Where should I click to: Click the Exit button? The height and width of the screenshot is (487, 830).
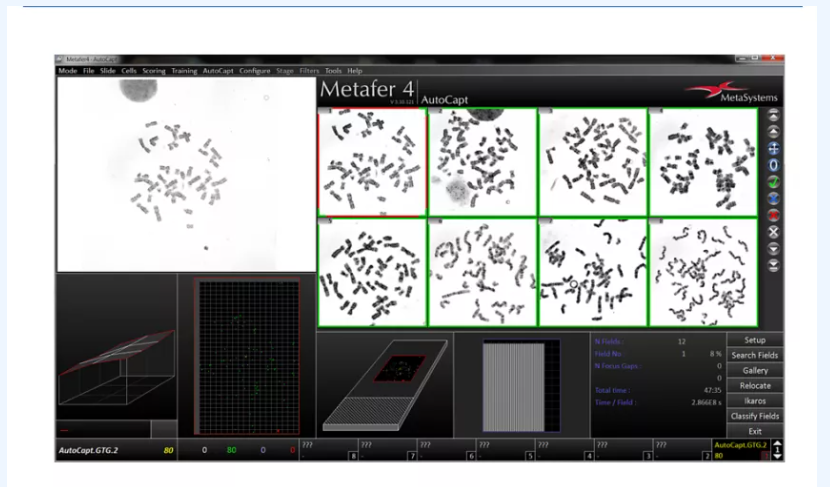point(755,431)
